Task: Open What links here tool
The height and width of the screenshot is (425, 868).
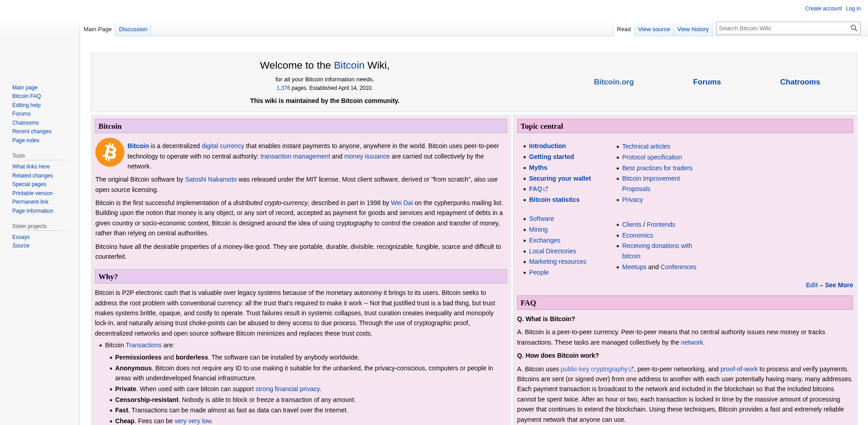Action: click(x=31, y=167)
